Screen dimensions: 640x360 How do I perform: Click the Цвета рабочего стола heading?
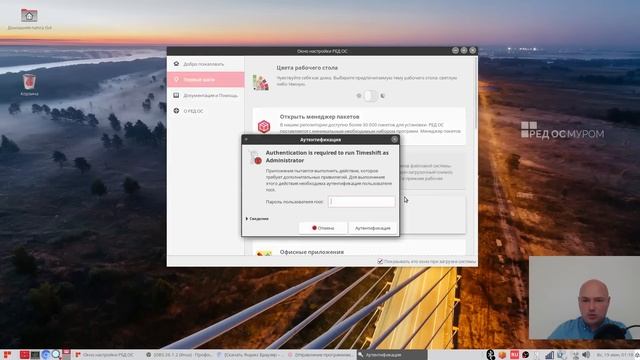307,67
